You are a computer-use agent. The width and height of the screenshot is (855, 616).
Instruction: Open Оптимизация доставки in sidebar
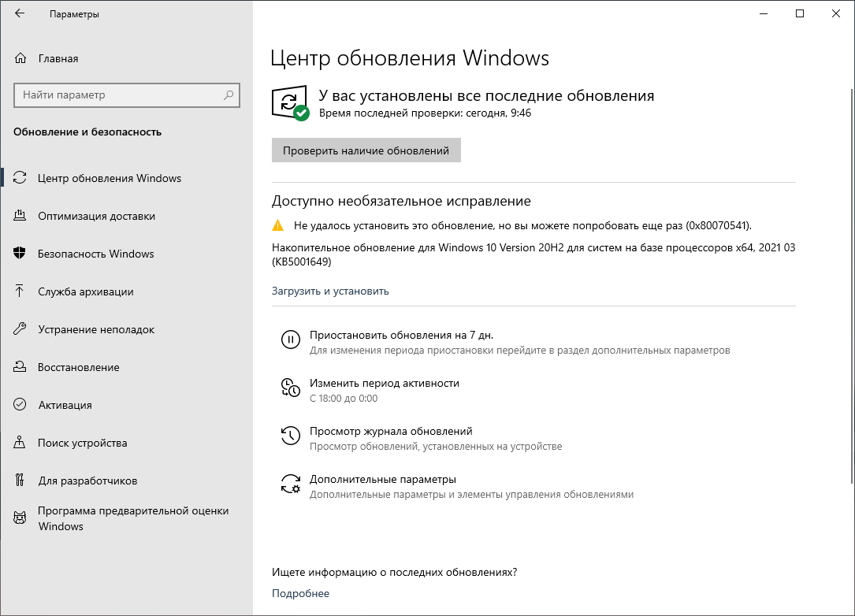pyautogui.click(x=96, y=216)
